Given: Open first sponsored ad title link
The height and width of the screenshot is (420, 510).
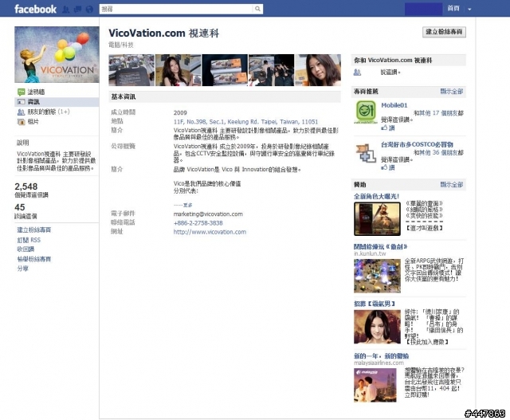Looking at the screenshot, I should [x=376, y=196].
